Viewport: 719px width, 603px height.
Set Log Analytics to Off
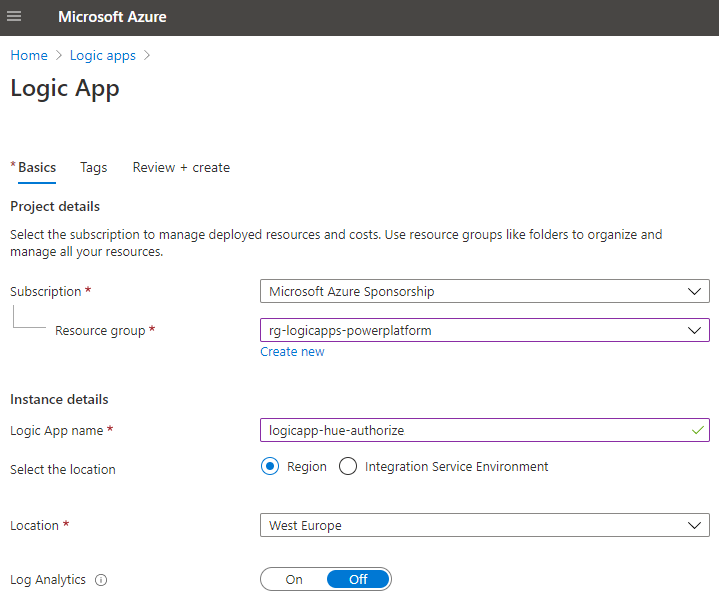coord(358,580)
